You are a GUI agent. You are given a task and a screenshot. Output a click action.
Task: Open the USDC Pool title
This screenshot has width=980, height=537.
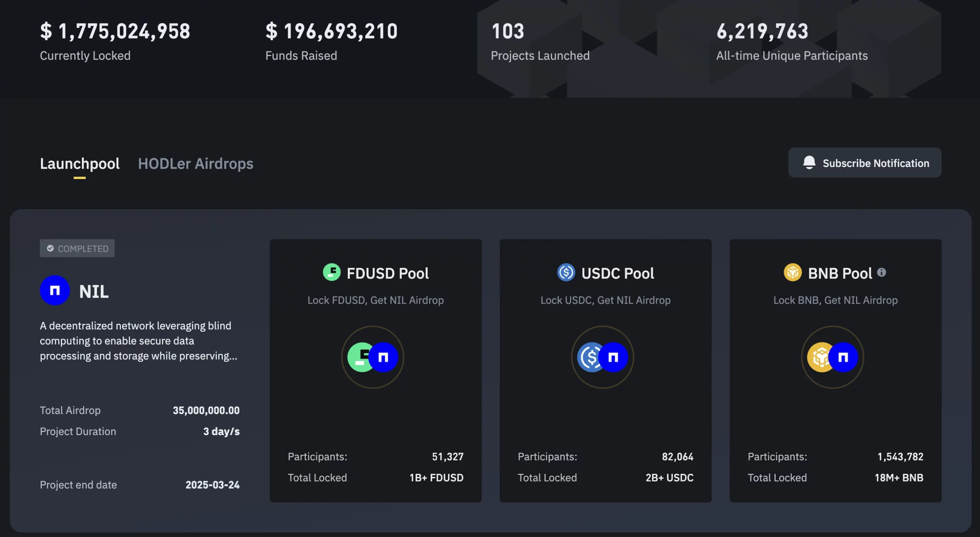tap(617, 273)
